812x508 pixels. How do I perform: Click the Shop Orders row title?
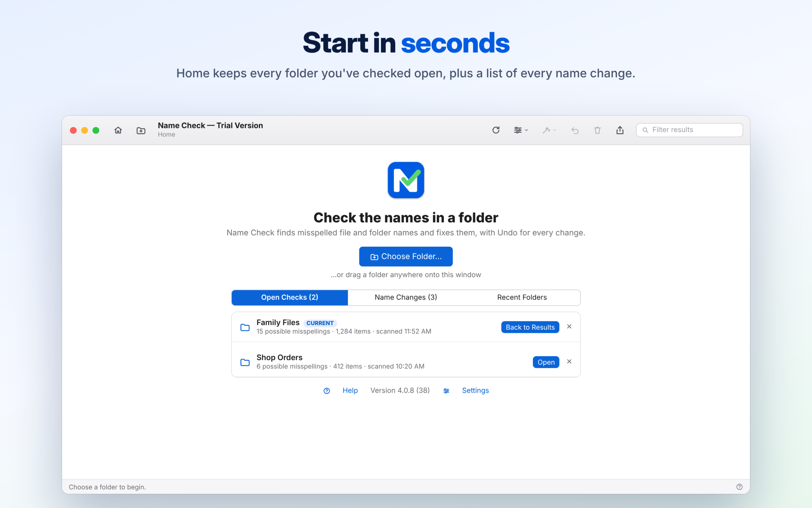click(x=279, y=358)
